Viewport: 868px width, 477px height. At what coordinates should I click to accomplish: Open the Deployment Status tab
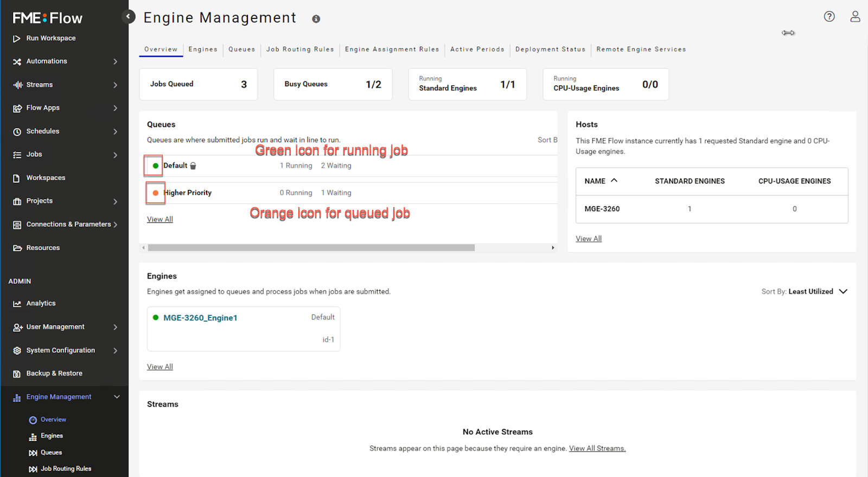[550, 49]
